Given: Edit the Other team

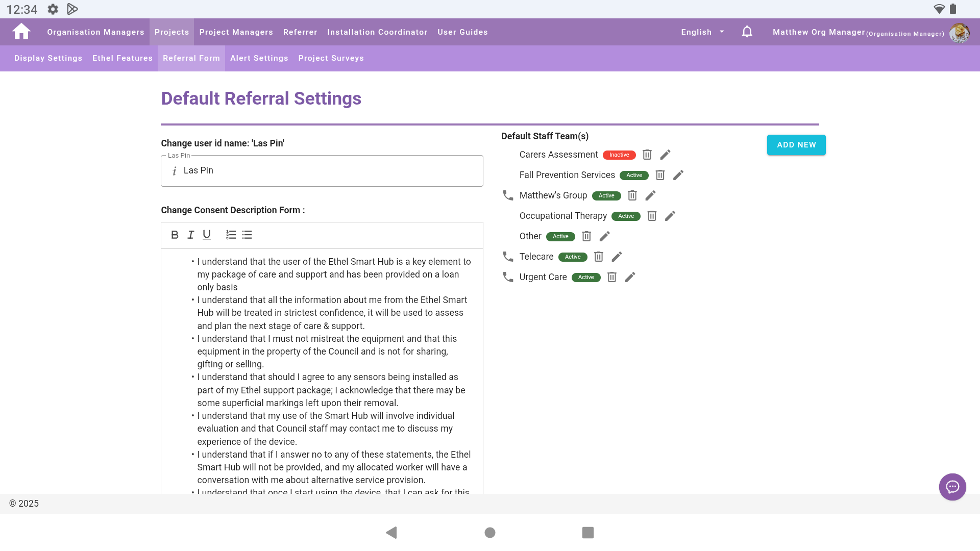Looking at the screenshot, I should pyautogui.click(x=605, y=236).
